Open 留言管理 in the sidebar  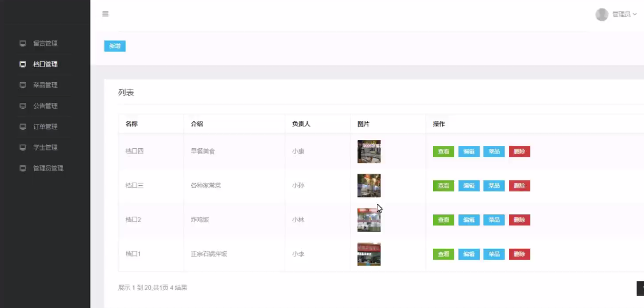45,44
